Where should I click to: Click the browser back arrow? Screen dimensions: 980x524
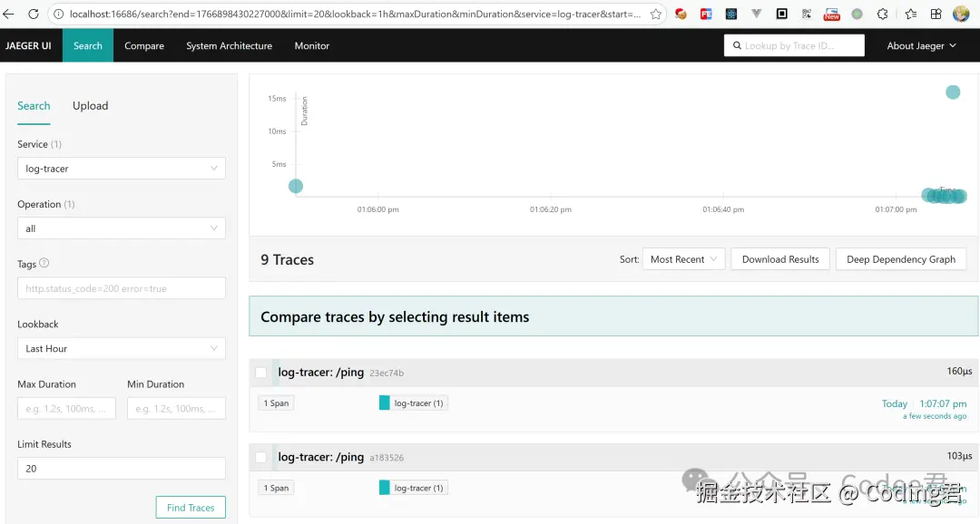point(9,14)
